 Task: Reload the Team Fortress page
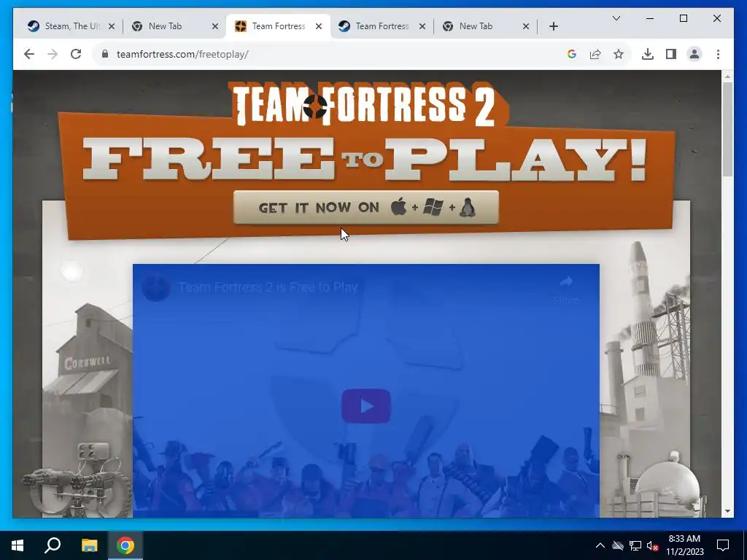[76, 54]
